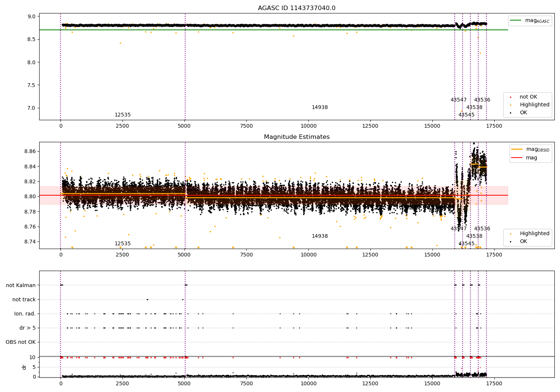
Task: Click x tick '15000' under the middle plot
Action: (432, 255)
